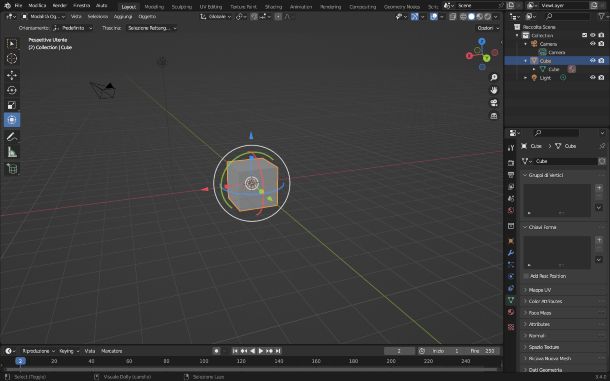The width and height of the screenshot is (610, 381).
Task: Open the Object Data mesh tab
Action: 511,300
